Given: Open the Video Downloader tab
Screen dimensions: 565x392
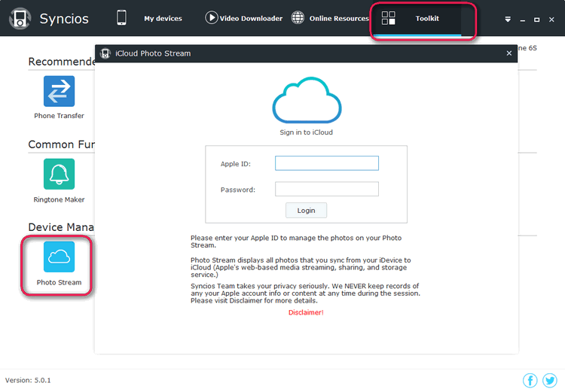Looking at the screenshot, I should pyautogui.click(x=251, y=18).
